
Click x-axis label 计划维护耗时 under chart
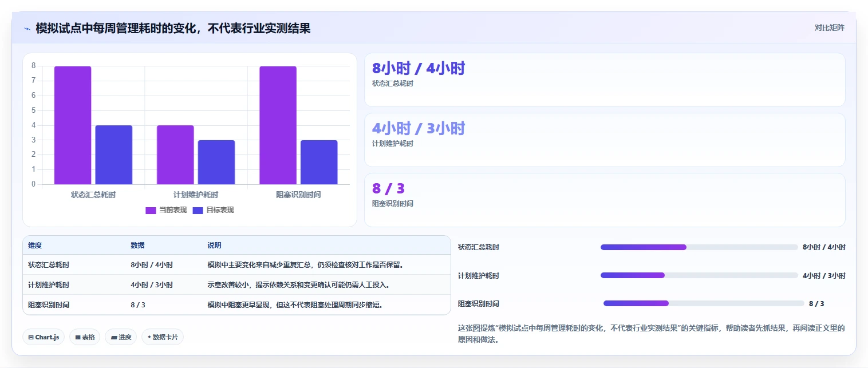[x=196, y=195]
